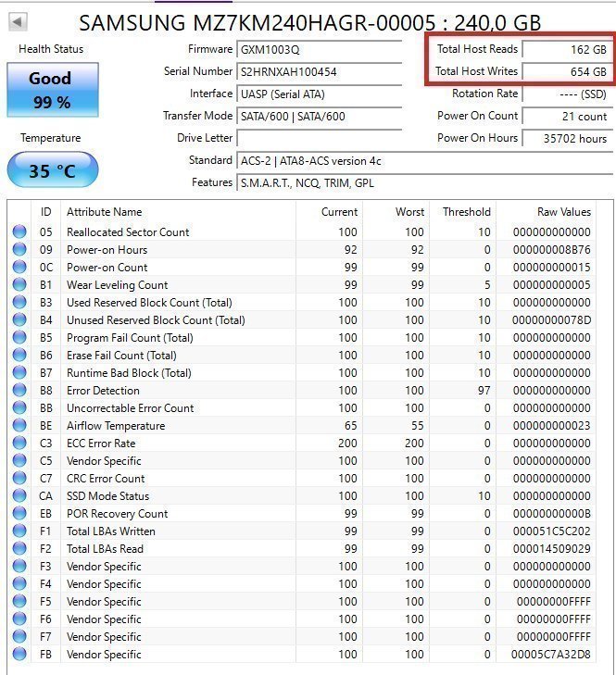Screen dimensions: 616x675
Task: Click the Raw Values column header
Action: (563, 212)
